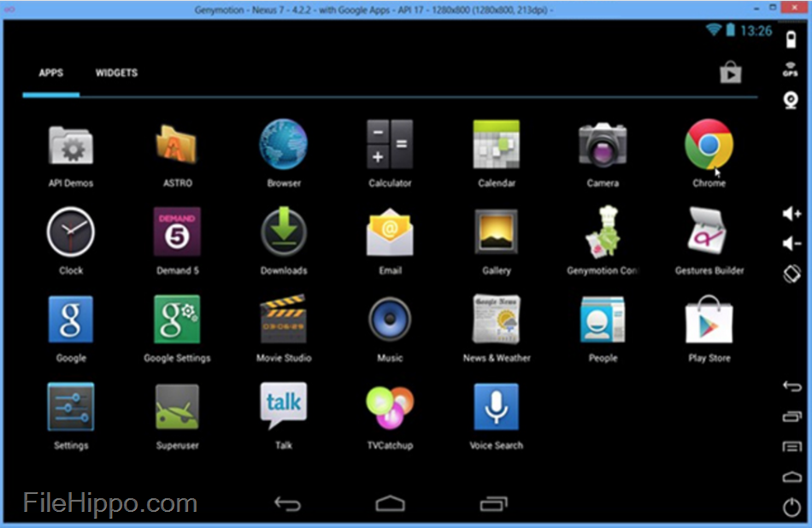Tap the Android back navigation button
812x528 pixels.
point(287,504)
